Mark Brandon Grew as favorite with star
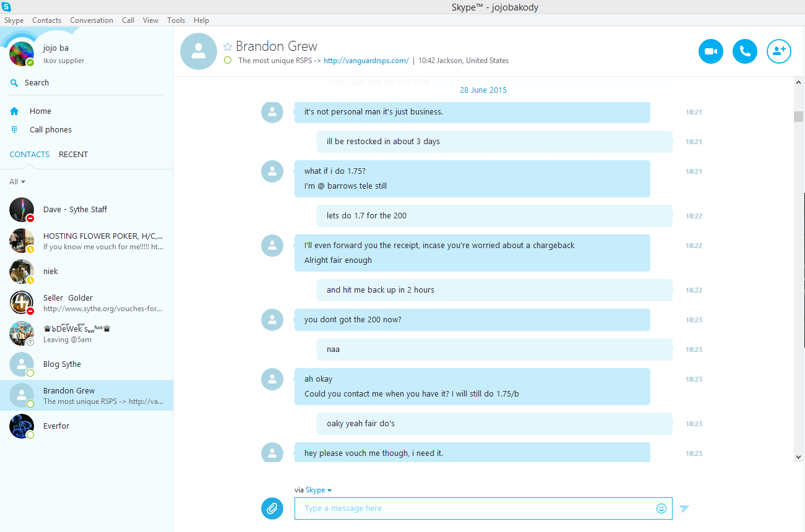Image resolution: width=805 pixels, height=532 pixels. click(x=228, y=46)
